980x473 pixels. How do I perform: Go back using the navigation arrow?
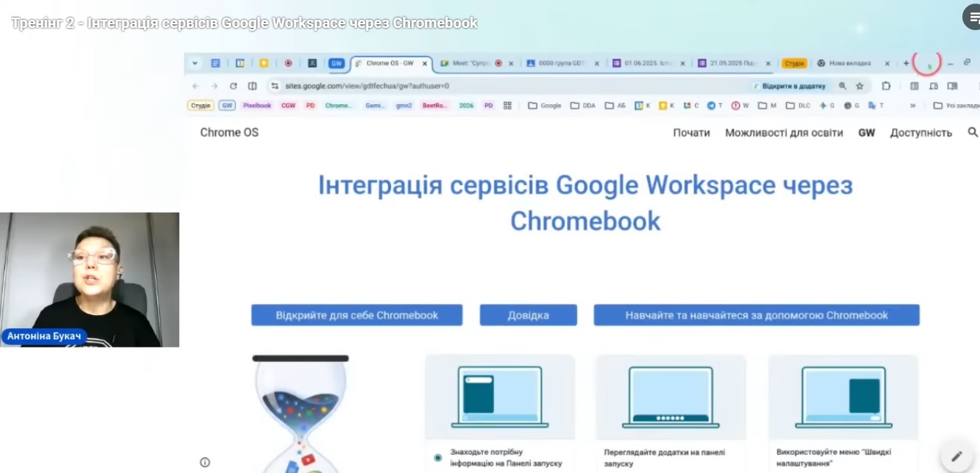click(x=195, y=86)
